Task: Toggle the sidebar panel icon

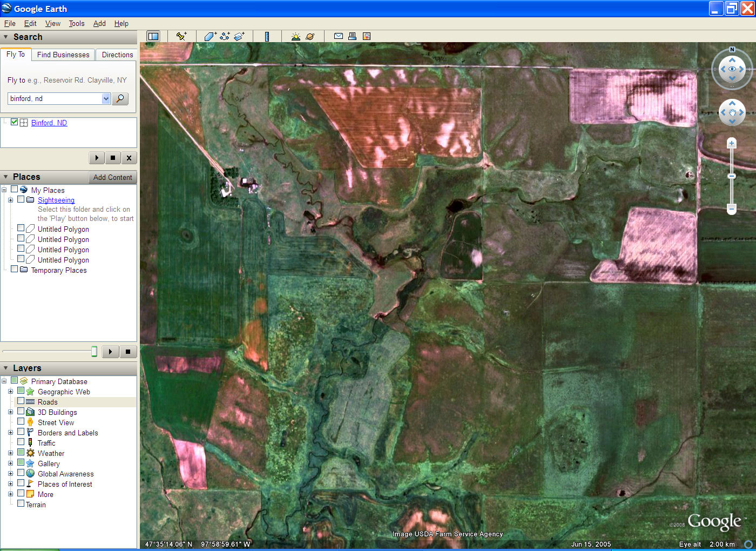Action: [x=153, y=36]
